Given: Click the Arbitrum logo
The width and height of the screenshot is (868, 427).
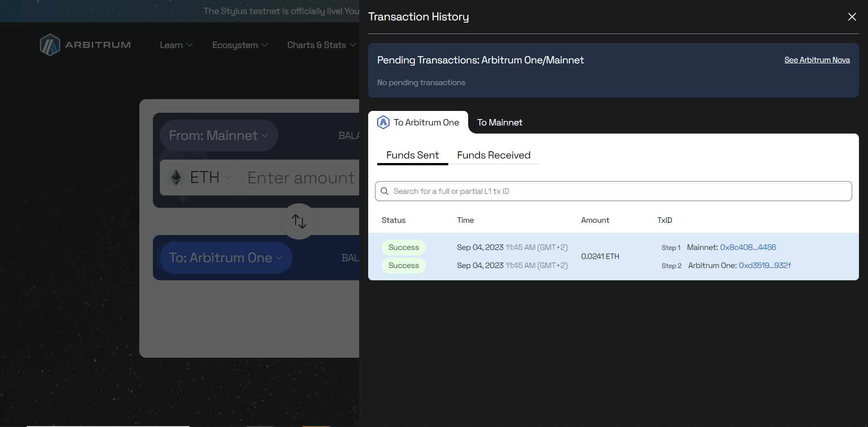Looking at the screenshot, I should click(x=85, y=45).
